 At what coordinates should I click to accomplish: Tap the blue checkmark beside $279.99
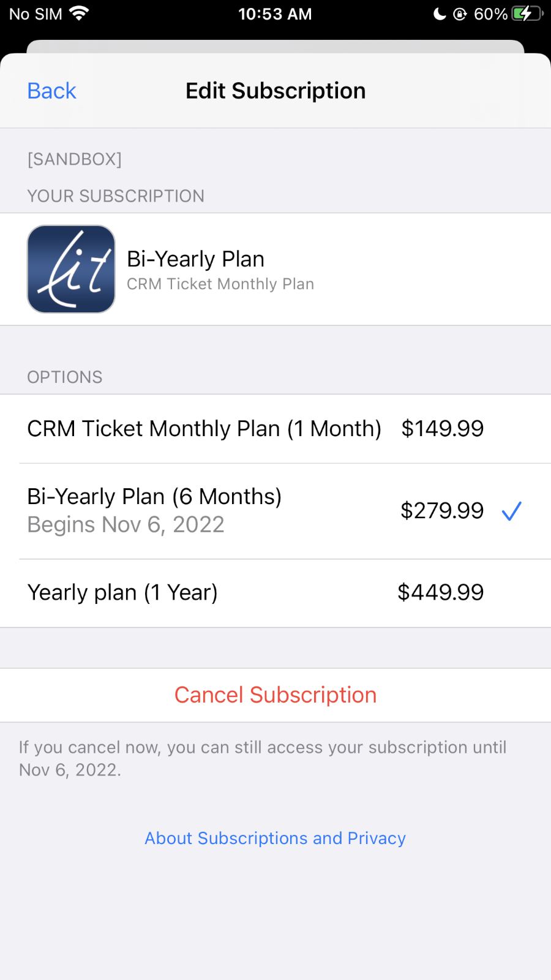(511, 511)
